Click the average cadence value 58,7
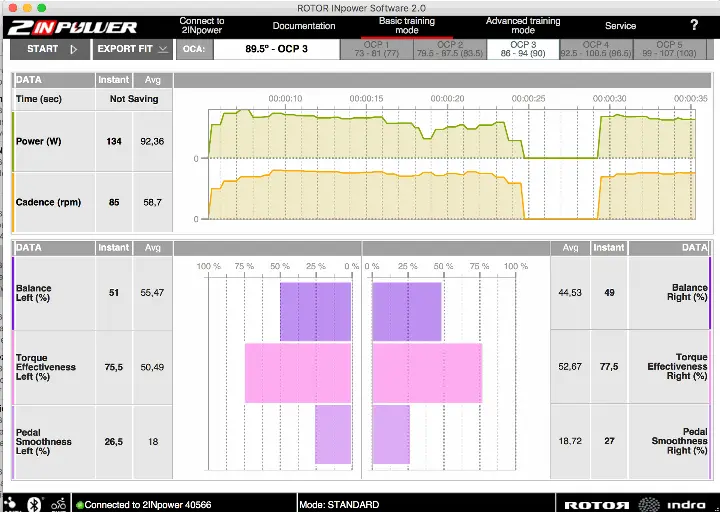The image size is (720, 512). click(152, 202)
